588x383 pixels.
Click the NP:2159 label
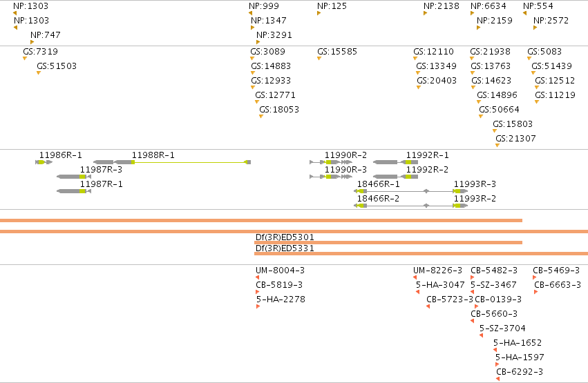495,21
